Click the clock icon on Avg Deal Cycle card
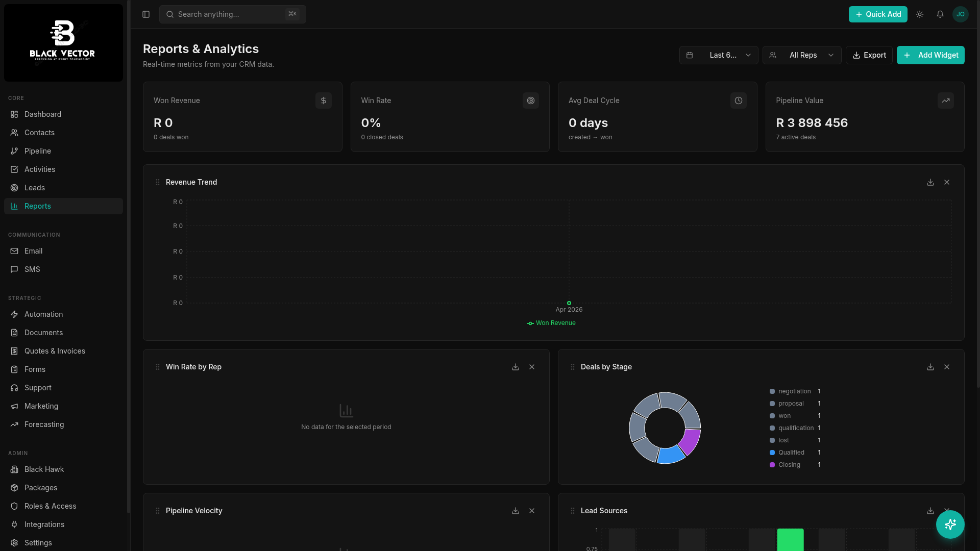 click(x=739, y=101)
